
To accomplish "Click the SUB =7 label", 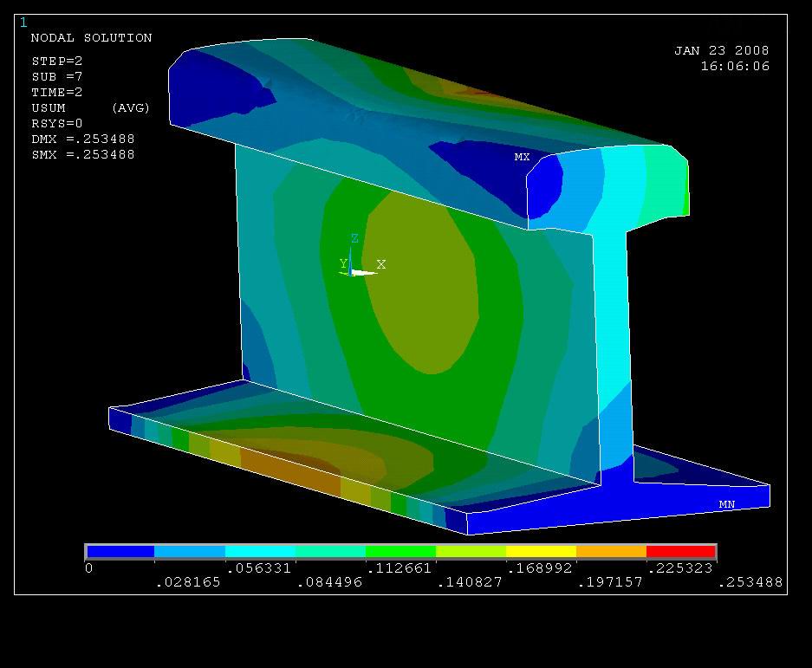I will point(57,76).
